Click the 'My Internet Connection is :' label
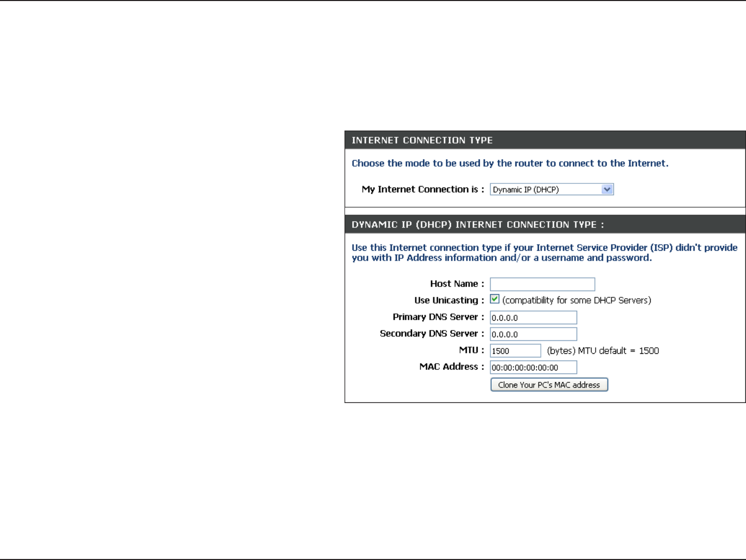This screenshot has width=746, height=560. (x=423, y=190)
